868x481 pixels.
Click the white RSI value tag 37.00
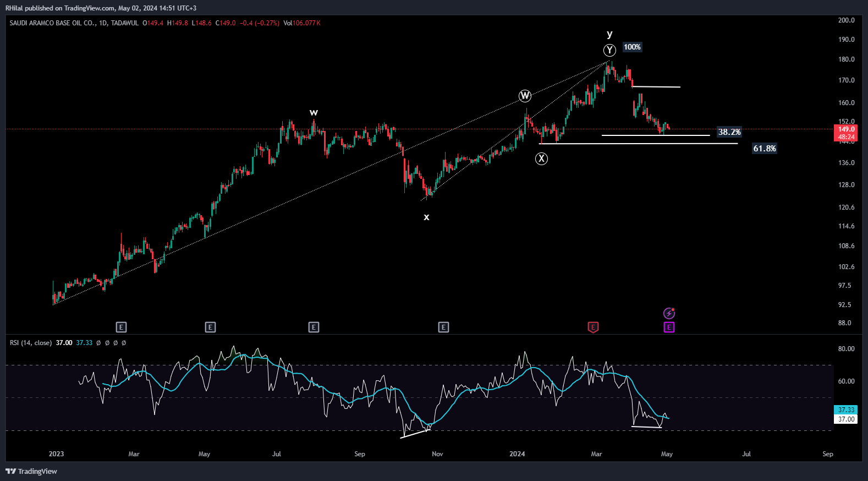[x=847, y=419]
